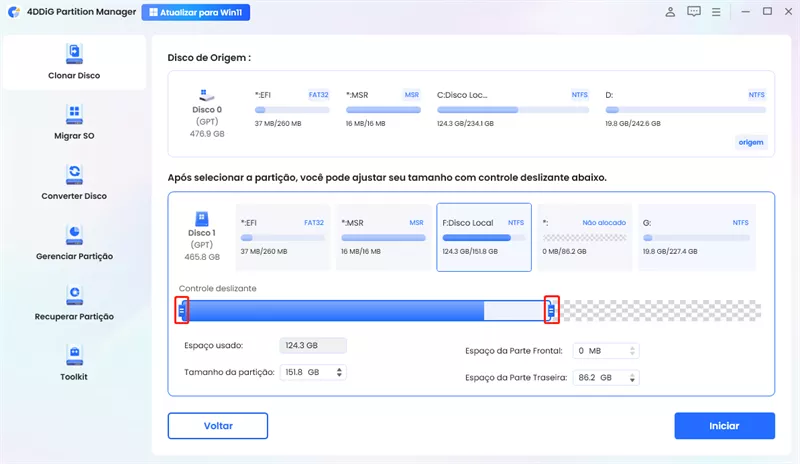Click the *:EFI partition on Disco 0

coord(292,109)
